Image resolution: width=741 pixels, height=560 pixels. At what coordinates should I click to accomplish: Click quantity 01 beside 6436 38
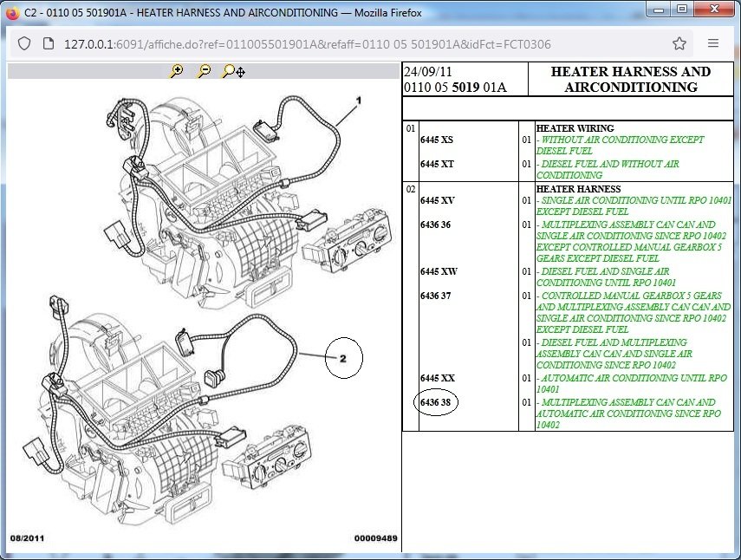pyautogui.click(x=526, y=402)
